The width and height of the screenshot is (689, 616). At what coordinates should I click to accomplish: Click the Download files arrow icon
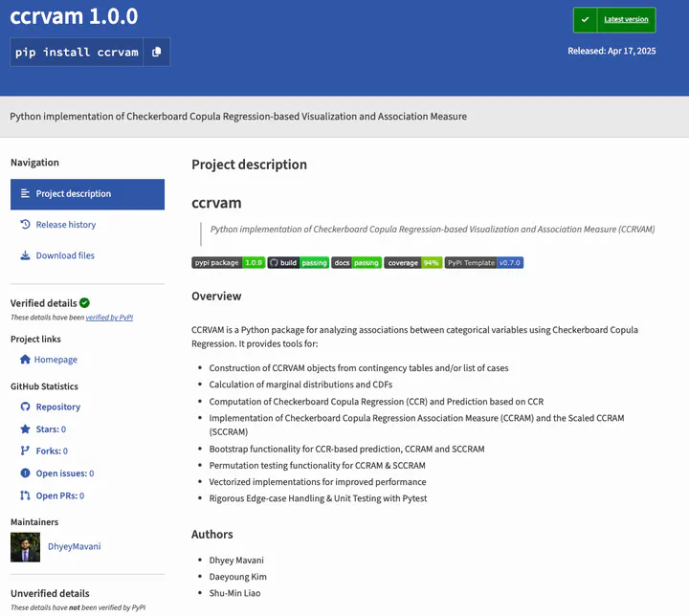[25, 255]
